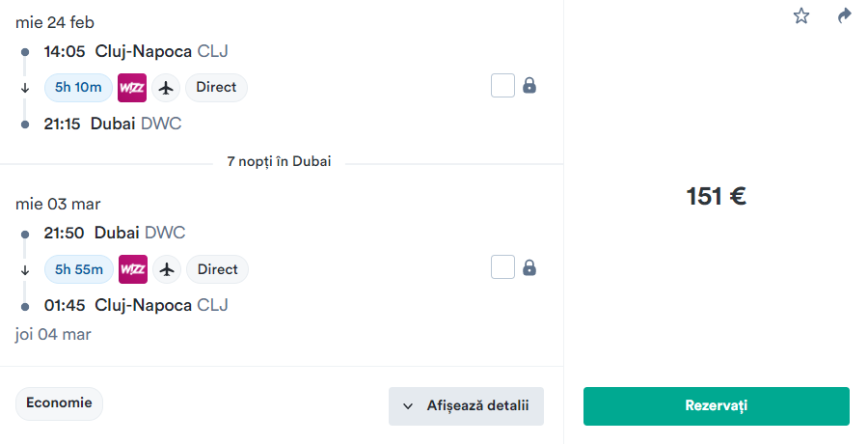This screenshot has width=868, height=444.
Task: Select the Economie class tag
Action: [x=59, y=403]
